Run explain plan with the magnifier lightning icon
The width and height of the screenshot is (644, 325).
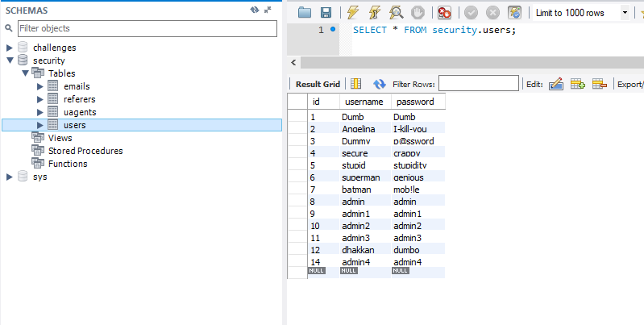396,13
